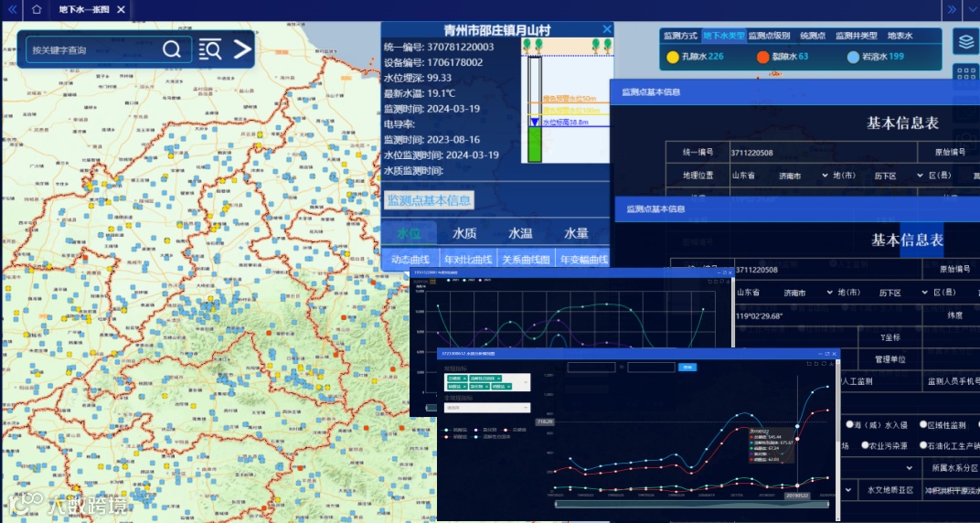The image size is (980, 523).
Task: Open the right double-chevron in the top bar
Action: (x=952, y=9)
